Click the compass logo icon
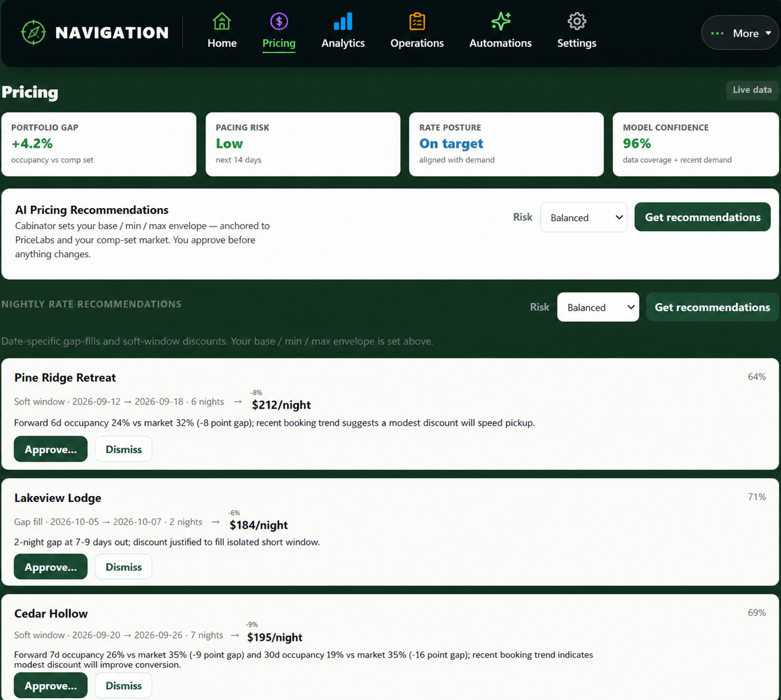This screenshot has height=700, width=781. pyautogui.click(x=33, y=32)
